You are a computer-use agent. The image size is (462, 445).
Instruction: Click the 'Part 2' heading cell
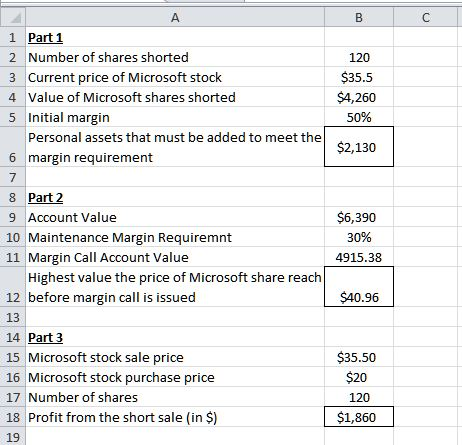coord(175,197)
